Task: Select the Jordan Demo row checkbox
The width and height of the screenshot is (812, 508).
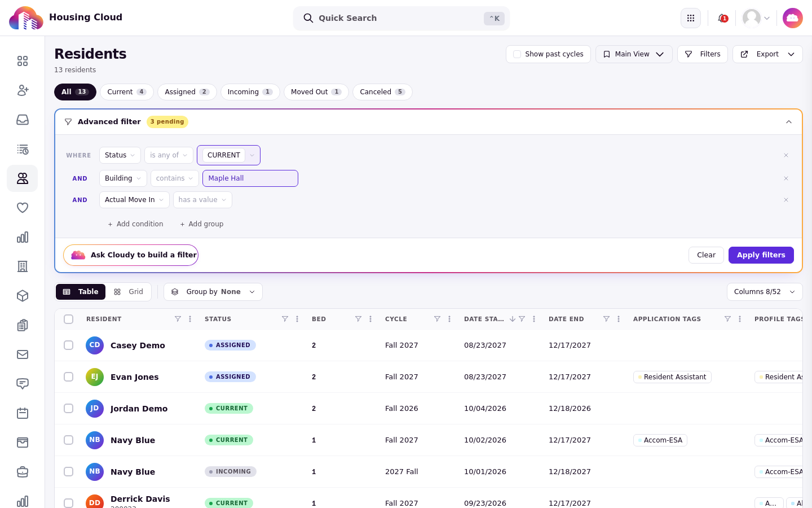Action: click(x=69, y=409)
